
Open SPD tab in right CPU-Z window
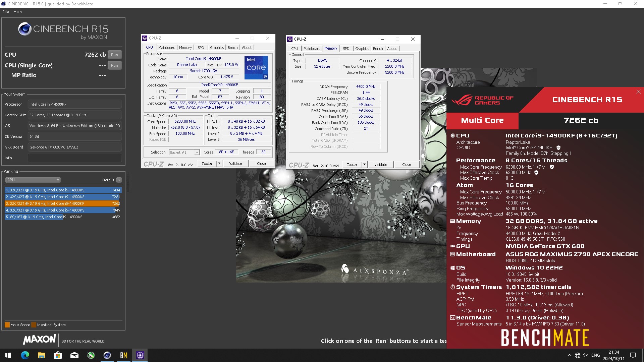tap(346, 49)
